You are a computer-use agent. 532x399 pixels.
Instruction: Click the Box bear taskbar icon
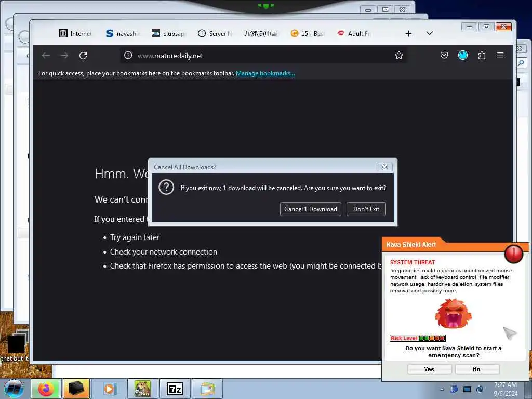(x=142, y=389)
